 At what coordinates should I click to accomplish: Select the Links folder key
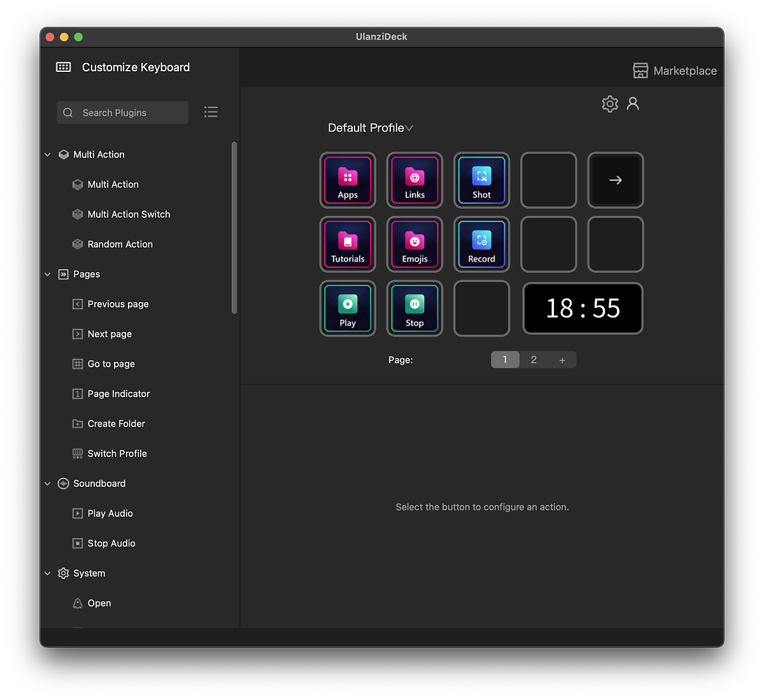(x=414, y=180)
